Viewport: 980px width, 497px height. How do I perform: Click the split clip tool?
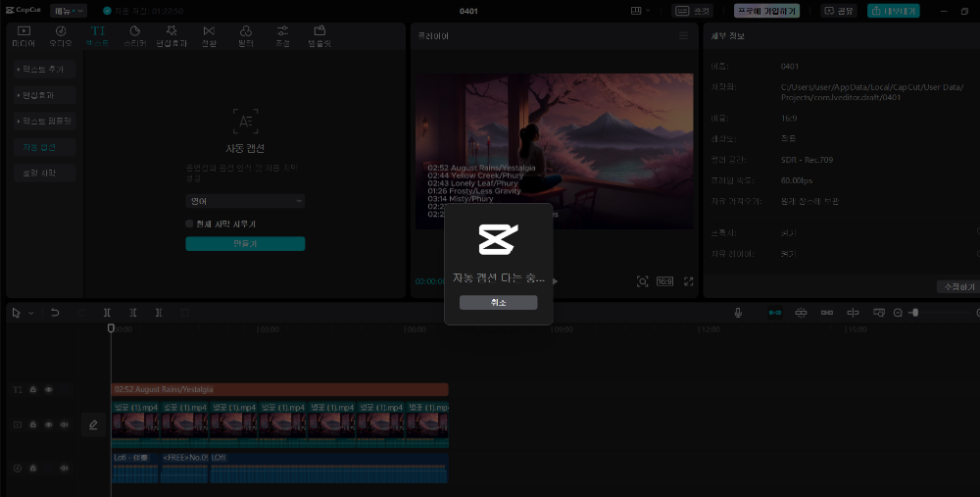(107, 313)
